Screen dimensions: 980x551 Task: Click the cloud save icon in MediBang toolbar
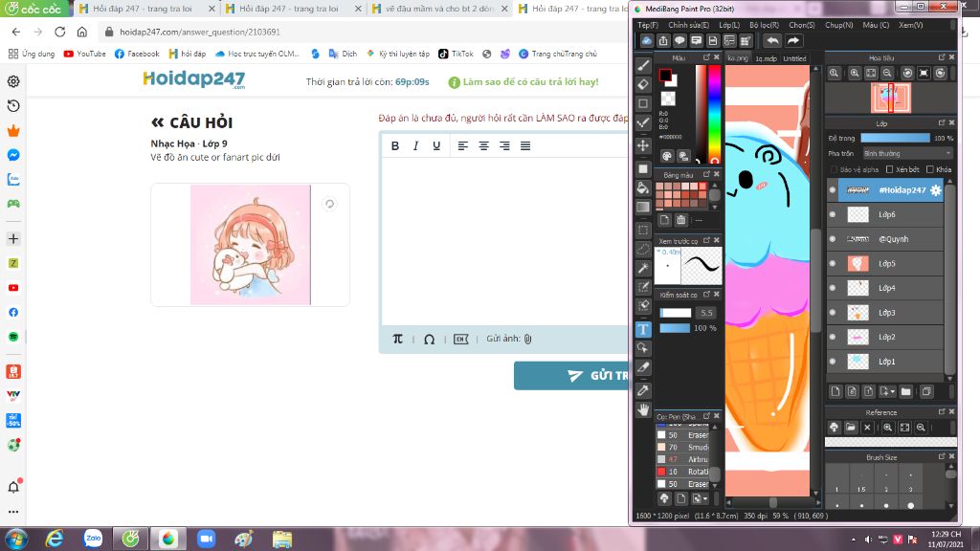[646, 40]
